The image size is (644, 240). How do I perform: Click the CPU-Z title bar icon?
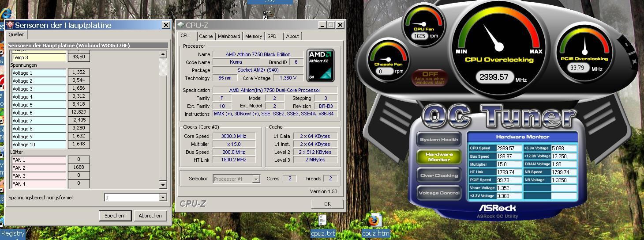click(x=181, y=25)
